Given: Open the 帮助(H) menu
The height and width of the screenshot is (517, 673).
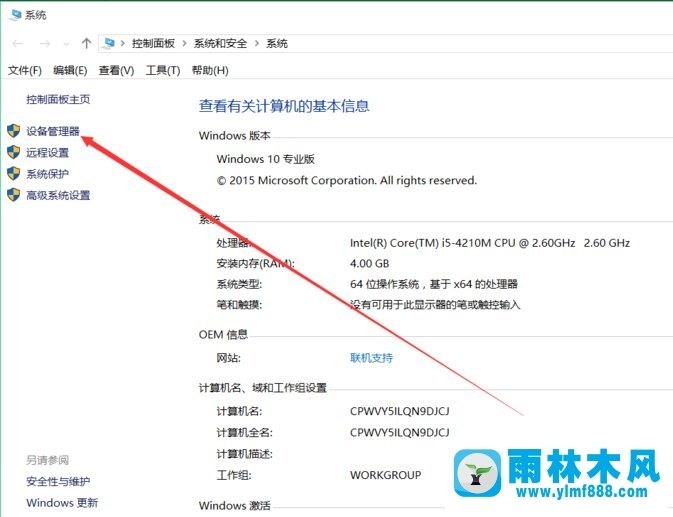Looking at the screenshot, I should [x=210, y=70].
